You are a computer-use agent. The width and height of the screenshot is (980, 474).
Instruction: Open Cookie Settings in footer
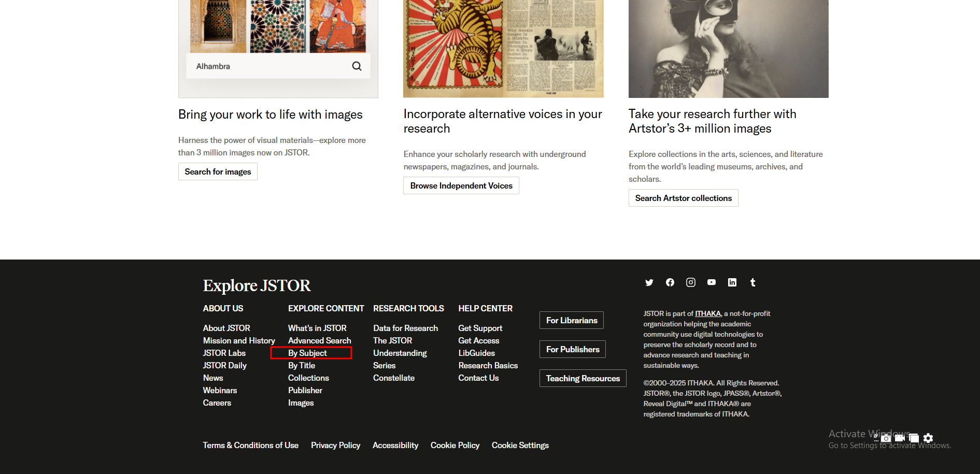520,446
